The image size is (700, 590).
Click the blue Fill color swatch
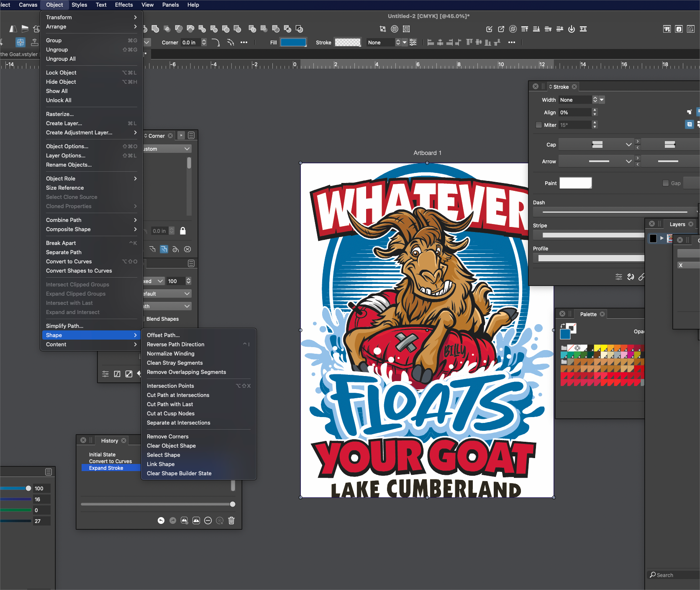pyautogui.click(x=293, y=42)
